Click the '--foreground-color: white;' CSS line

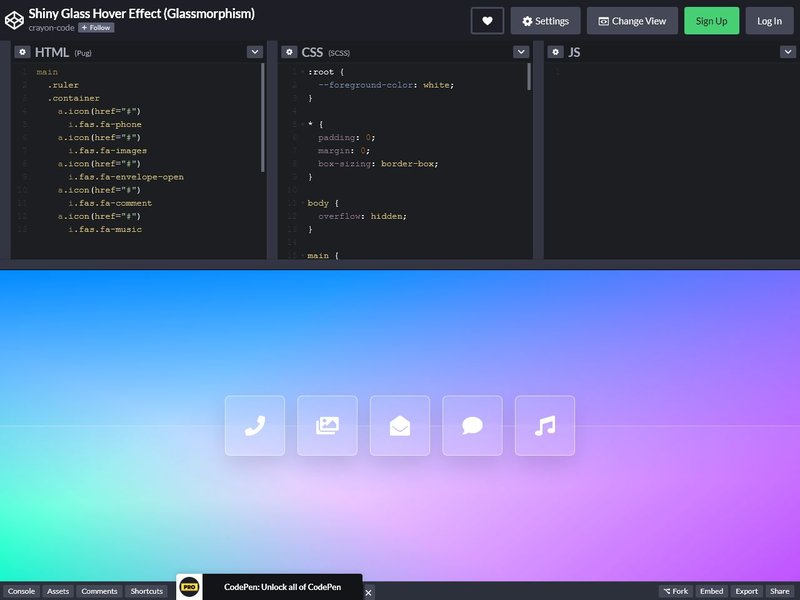tap(386, 85)
